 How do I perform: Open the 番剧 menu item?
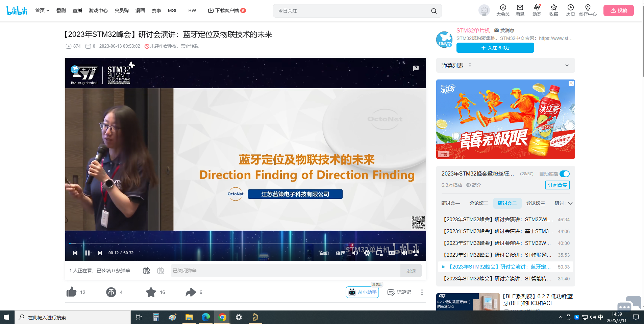[x=61, y=10]
